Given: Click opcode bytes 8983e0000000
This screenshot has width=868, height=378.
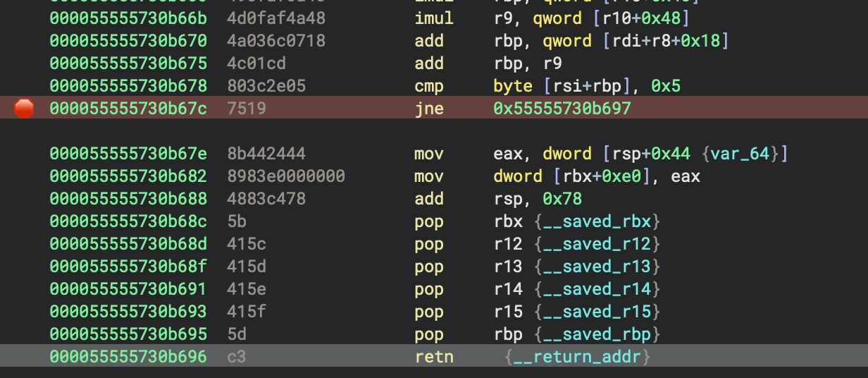Looking at the screenshot, I should coord(286,176).
